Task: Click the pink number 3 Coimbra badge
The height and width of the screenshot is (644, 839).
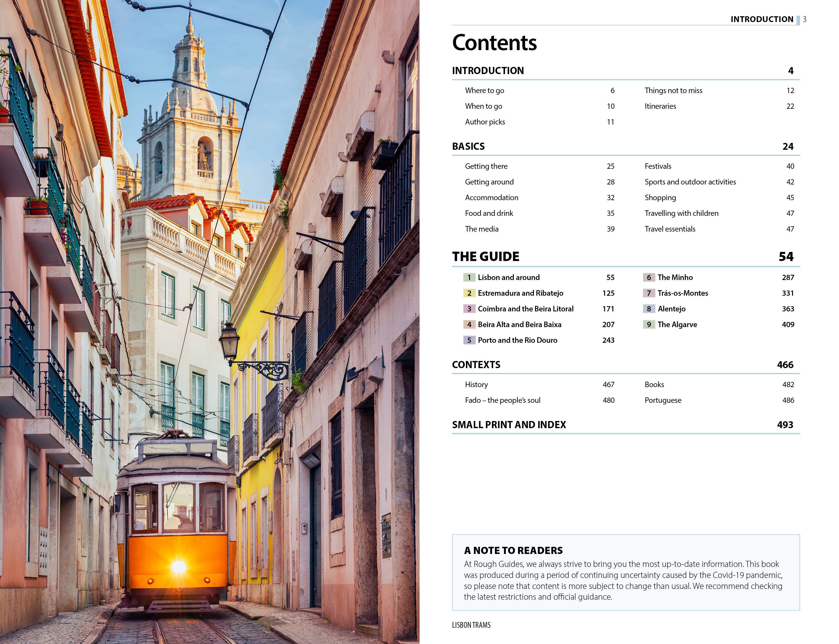Action: click(469, 309)
